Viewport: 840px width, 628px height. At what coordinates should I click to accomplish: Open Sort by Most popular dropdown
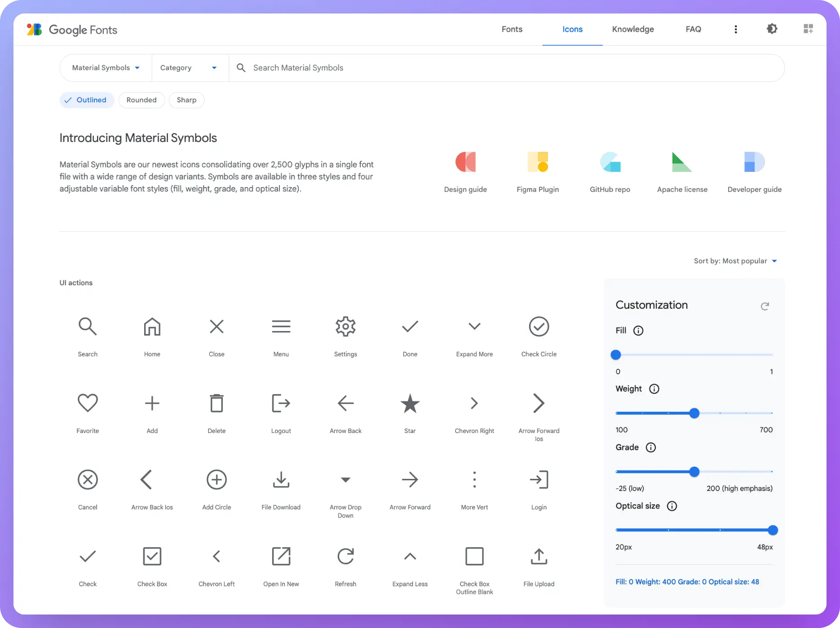[x=735, y=261]
